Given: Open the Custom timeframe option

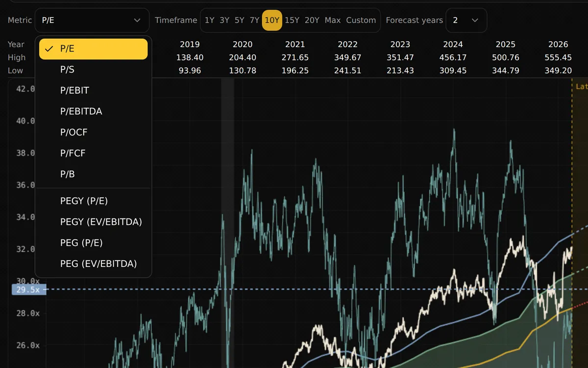Looking at the screenshot, I should pos(361,20).
